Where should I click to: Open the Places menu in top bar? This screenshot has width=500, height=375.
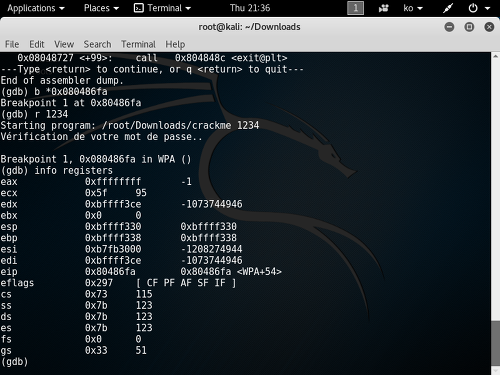(101, 8)
